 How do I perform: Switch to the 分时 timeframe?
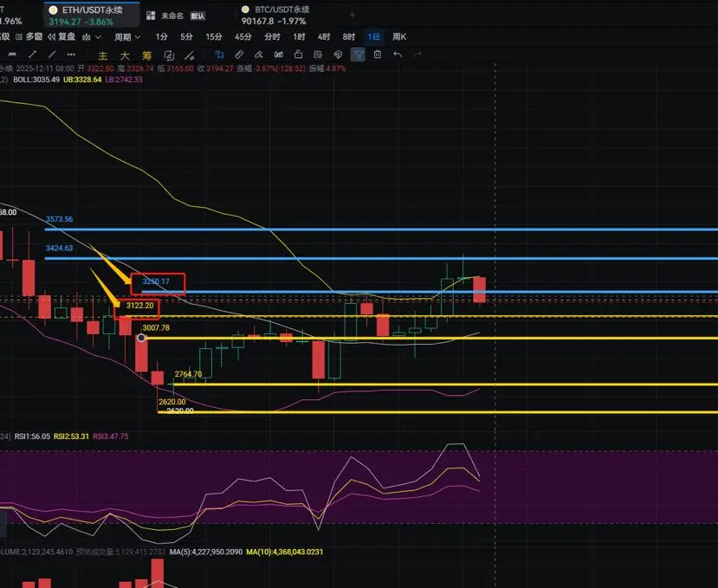(x=272, y=36)
